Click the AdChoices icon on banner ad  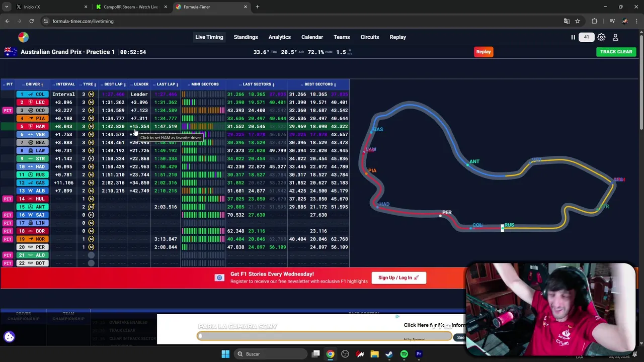tap(397, 316)
